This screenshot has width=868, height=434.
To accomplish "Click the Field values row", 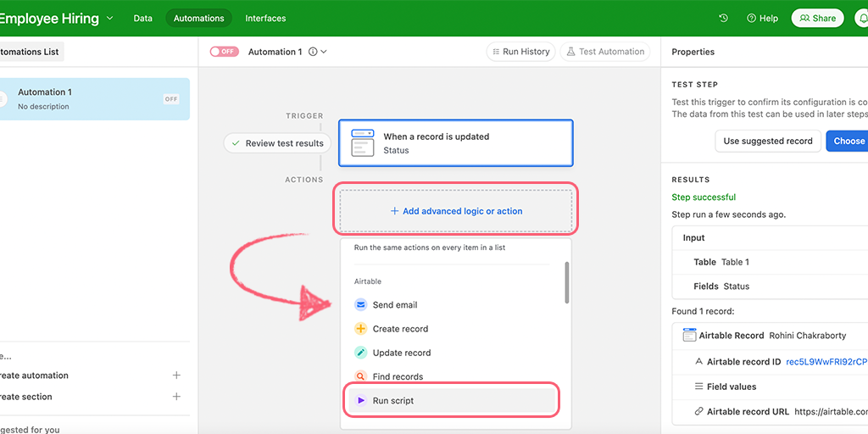I will click(770, 387).
